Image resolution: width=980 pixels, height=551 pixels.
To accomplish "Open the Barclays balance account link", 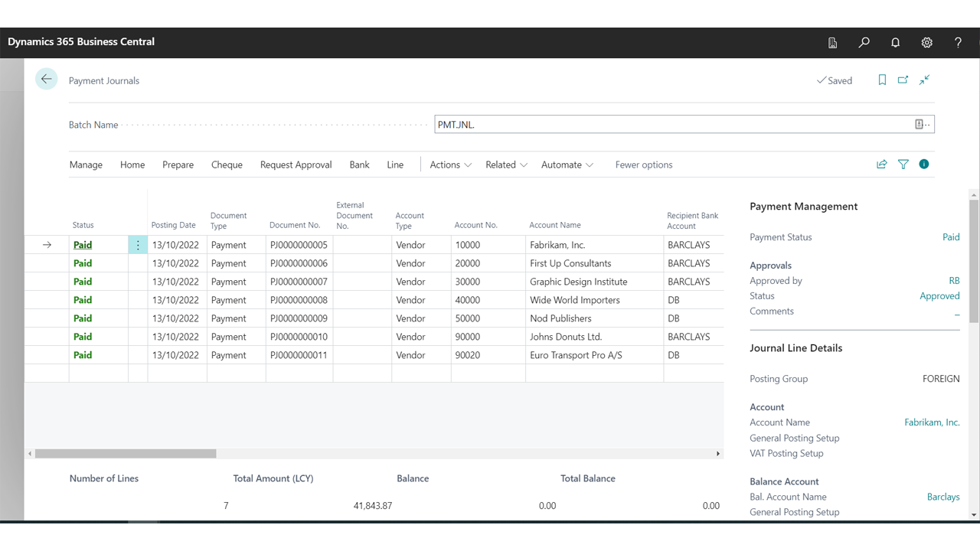I will [943, 497].
